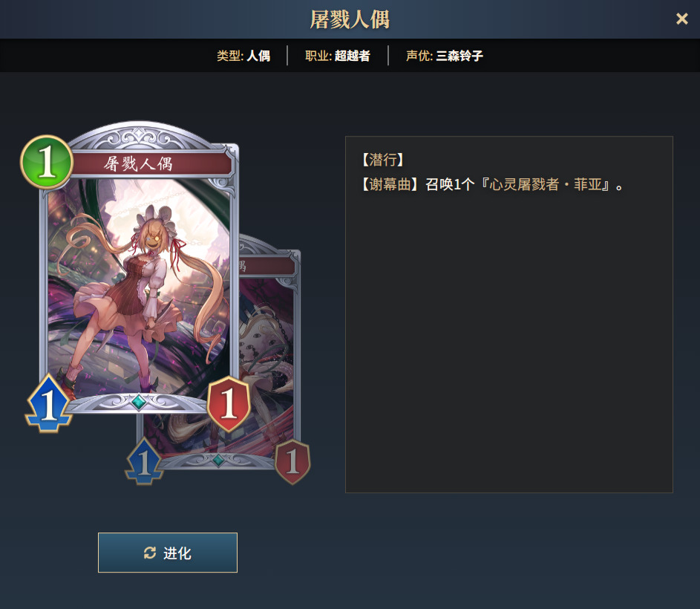Click the red 屠戮人偶 name banner on card
The height and width of the screenshot is (609, 700).
pyautogui.click(x=151, y=163)
